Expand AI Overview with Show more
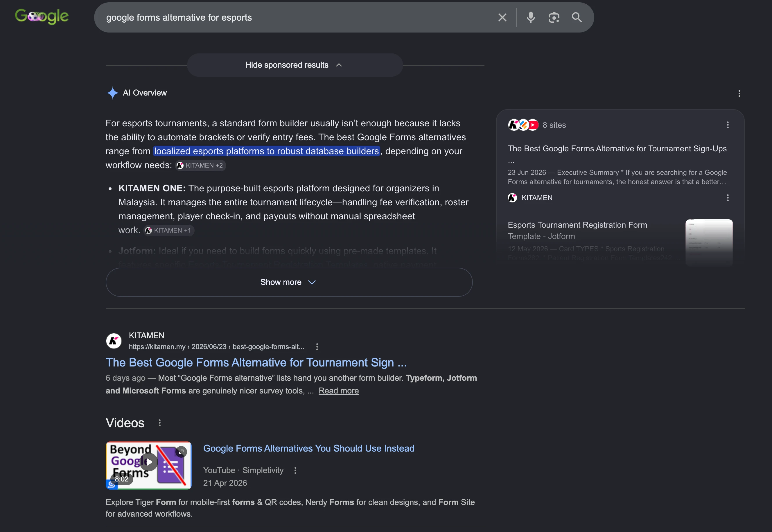 tap(289, 282)
